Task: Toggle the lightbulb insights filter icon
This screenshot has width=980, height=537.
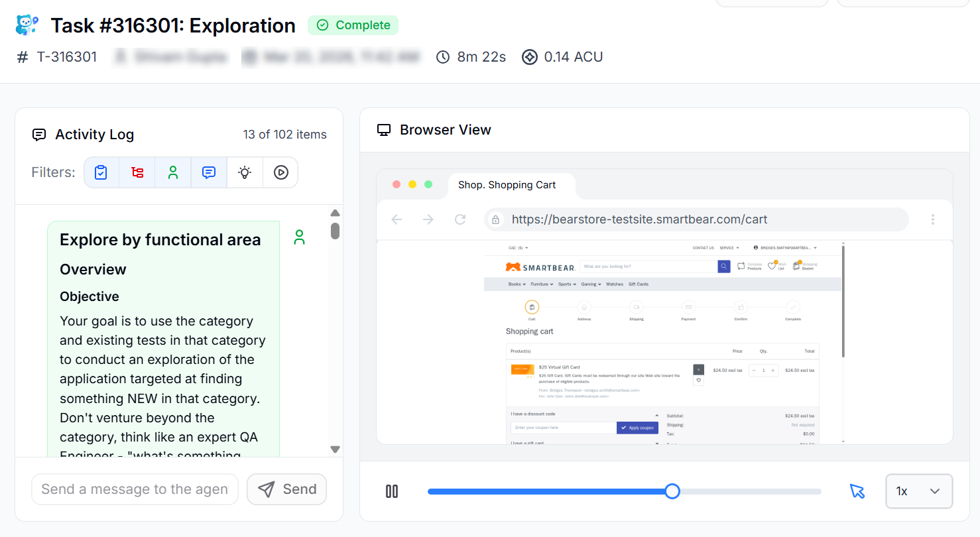Action: [245, 172]
